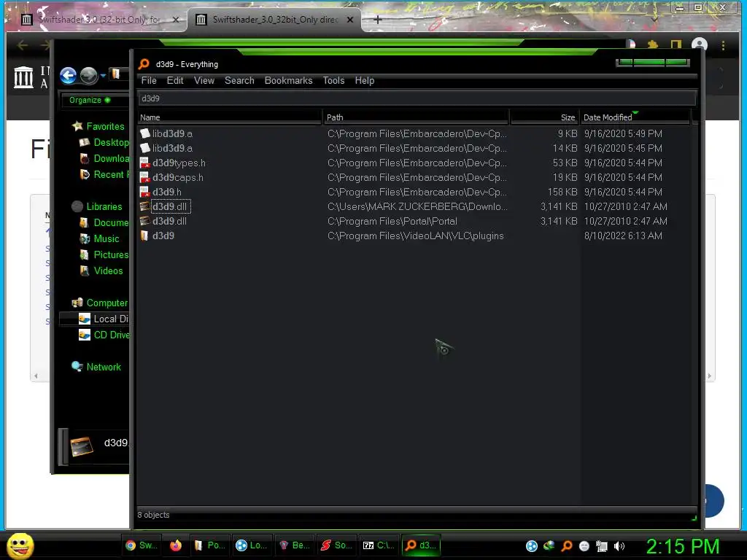Switch to the Po... Explorer taskbar button
The width and height of the screenshot is (747, 560).
click(x=210, y=545)
